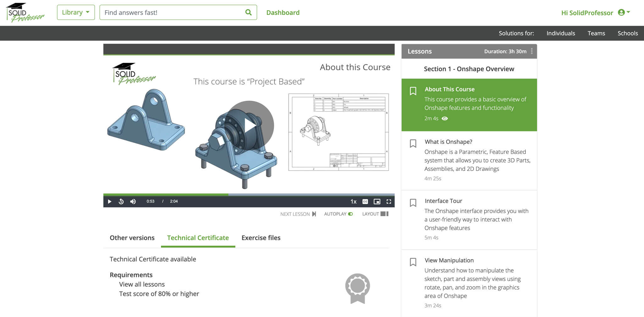Image resolution: width=644 pixels, height=317 pixels.
Task: Open the Exercise files tab
Action: coord(261,238)
